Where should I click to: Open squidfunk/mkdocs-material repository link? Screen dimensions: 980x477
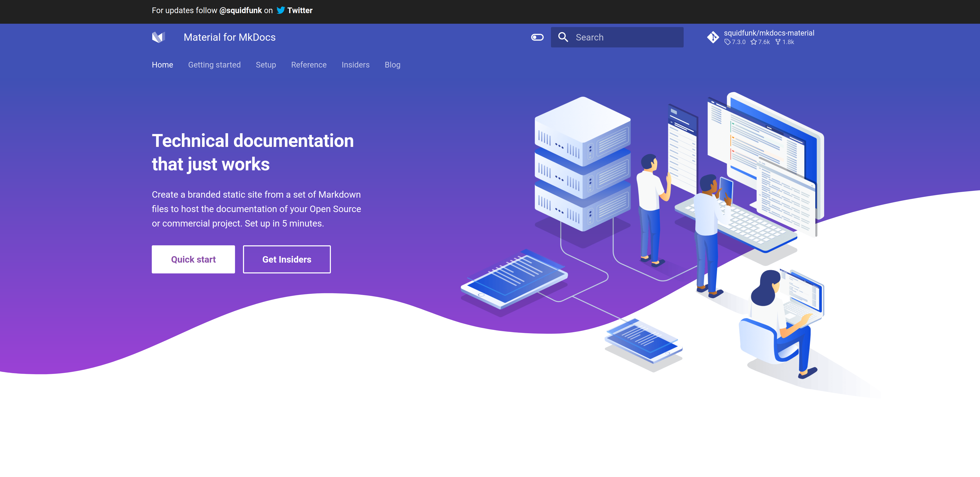tap(768, 33)
